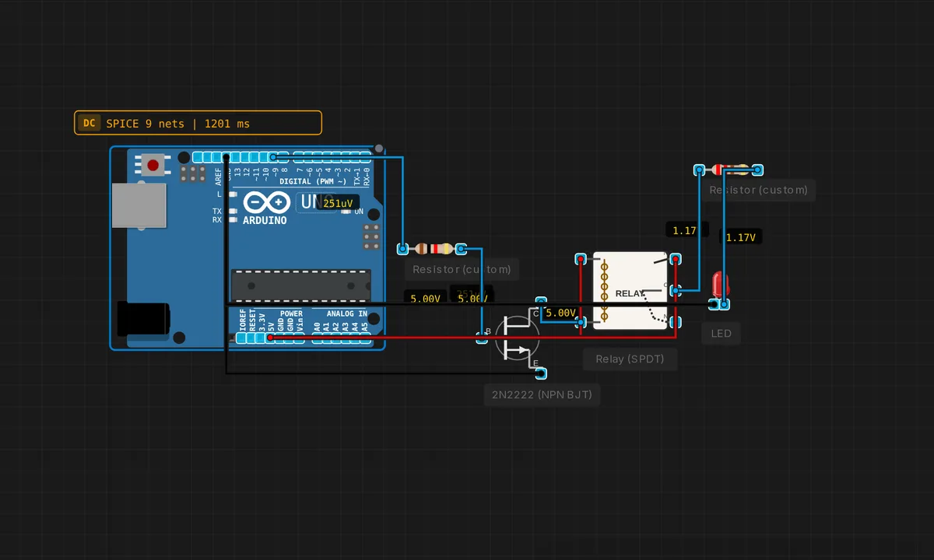This screenshot has height=560, width=934.
Task: Click the transistor emitter pin terminal
Action: coord(539,373)
